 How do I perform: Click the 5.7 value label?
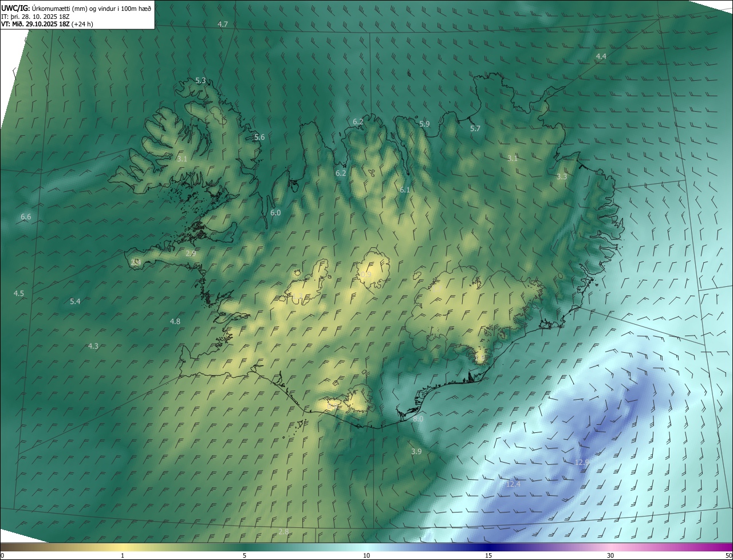tap(475, 128)
